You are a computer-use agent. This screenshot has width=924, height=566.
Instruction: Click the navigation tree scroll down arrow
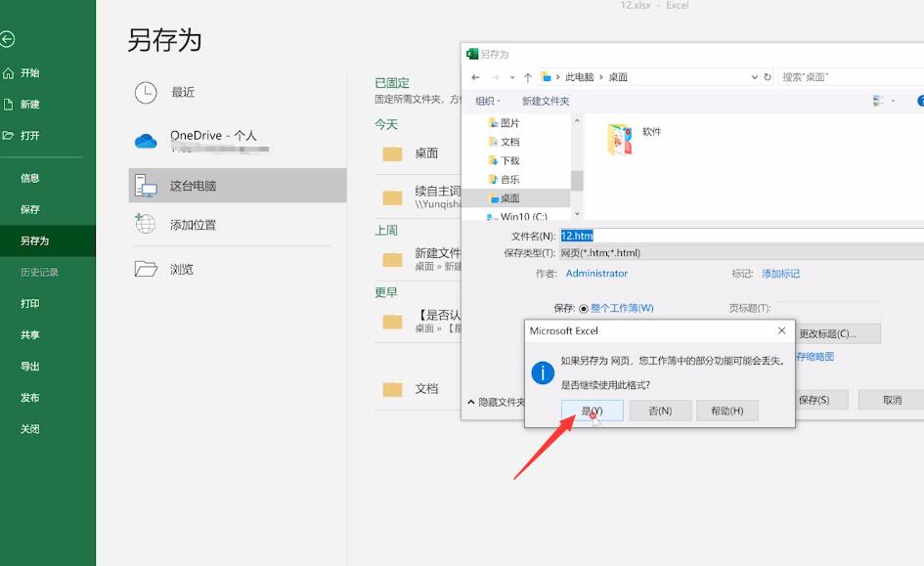coord(577,214)
